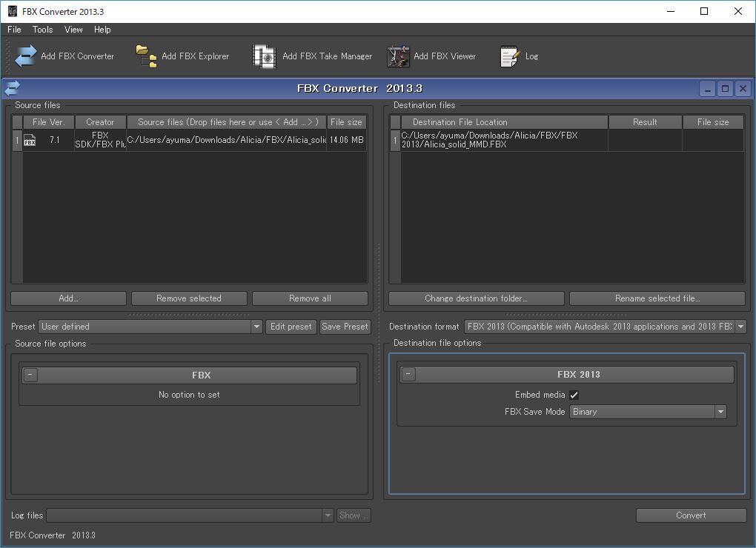
Task: Click the Add FBX Explorer toolbar label
Action: [195, 56]
